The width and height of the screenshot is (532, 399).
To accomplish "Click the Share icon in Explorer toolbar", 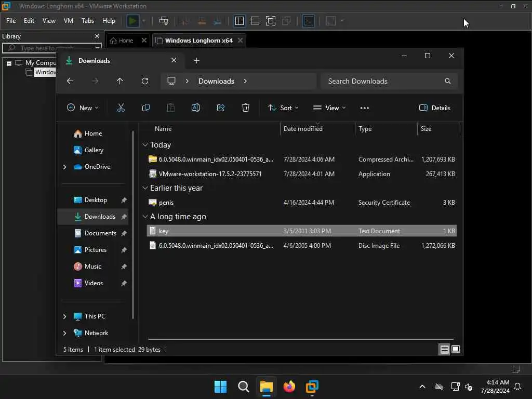I will pyautogui.click(x=220, y=108).
